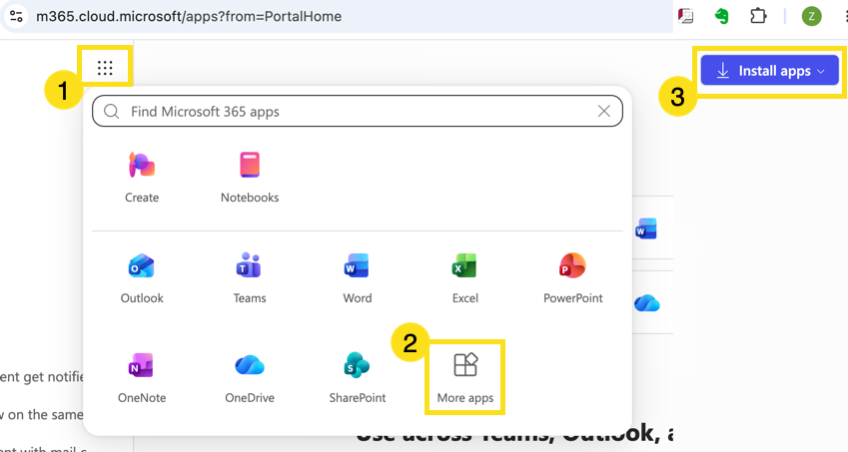Open Word from the launcher panel
The height and width of the screenshot is (452, 848).
pyautogui.click(x=357, y=278)
